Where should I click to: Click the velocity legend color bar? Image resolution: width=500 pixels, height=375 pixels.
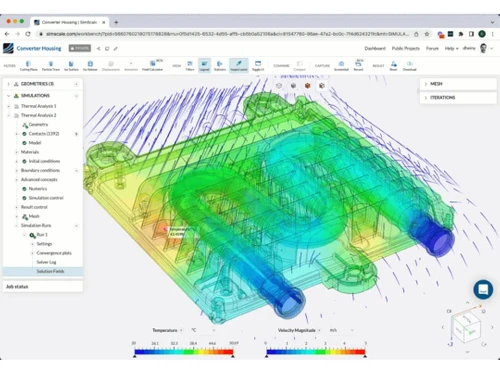[316, 352]
